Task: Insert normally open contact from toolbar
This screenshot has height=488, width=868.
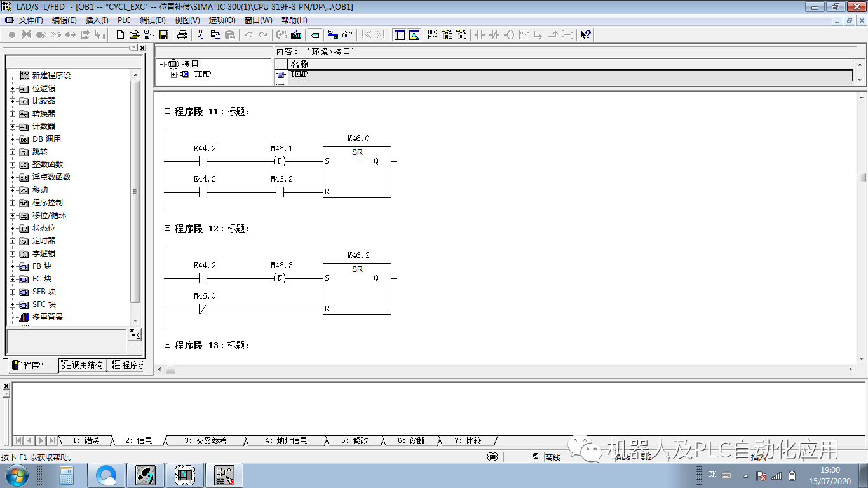Action: click(x=480, y=35)
